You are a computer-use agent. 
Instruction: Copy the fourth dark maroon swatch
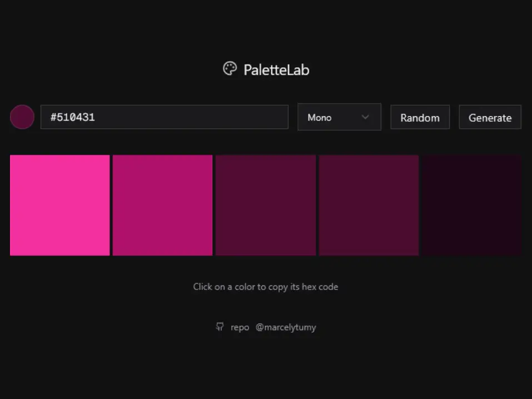pos(369,205)
